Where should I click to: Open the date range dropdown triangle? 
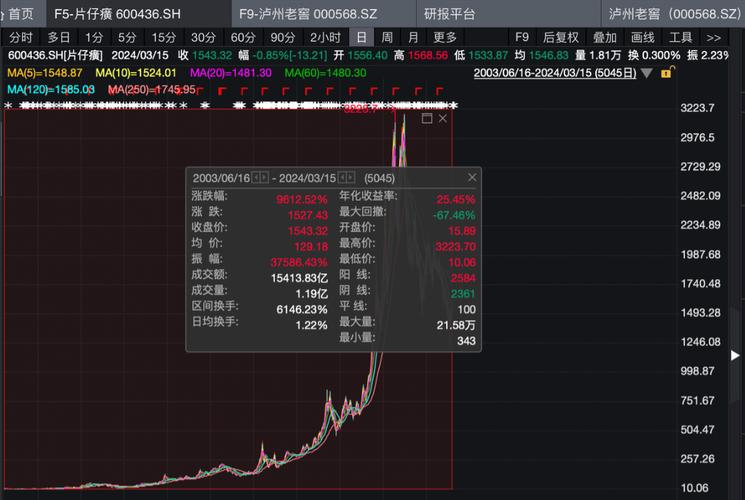tap(647, 73)
